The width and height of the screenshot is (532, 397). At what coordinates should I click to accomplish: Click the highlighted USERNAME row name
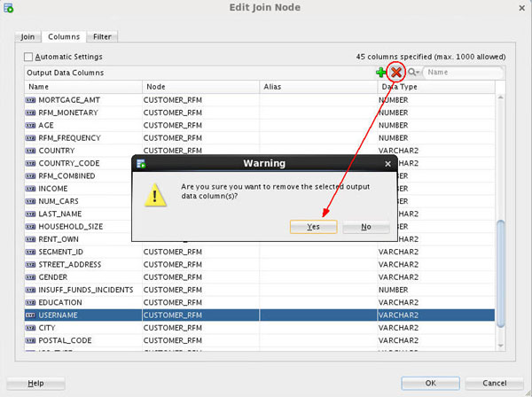click(x=58, y=315)
